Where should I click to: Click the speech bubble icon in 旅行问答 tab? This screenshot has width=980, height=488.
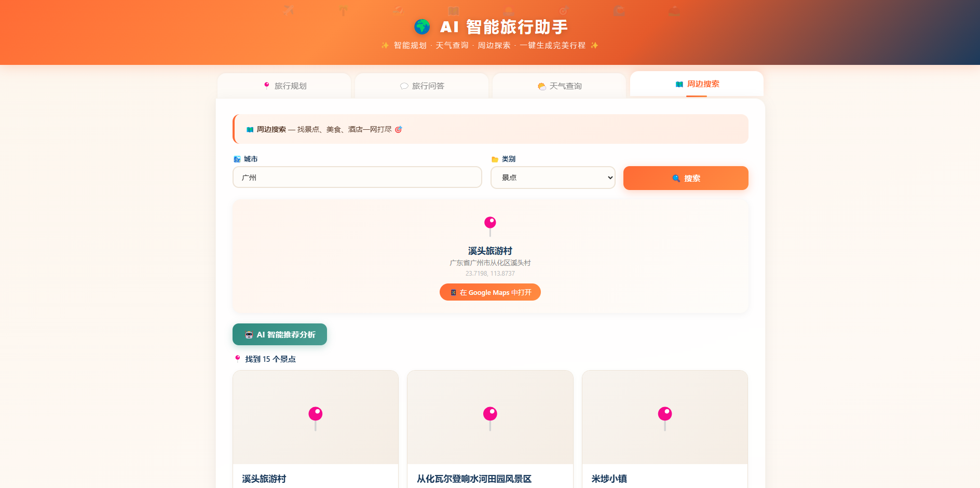pyautogui.click(x=404, y=86)
